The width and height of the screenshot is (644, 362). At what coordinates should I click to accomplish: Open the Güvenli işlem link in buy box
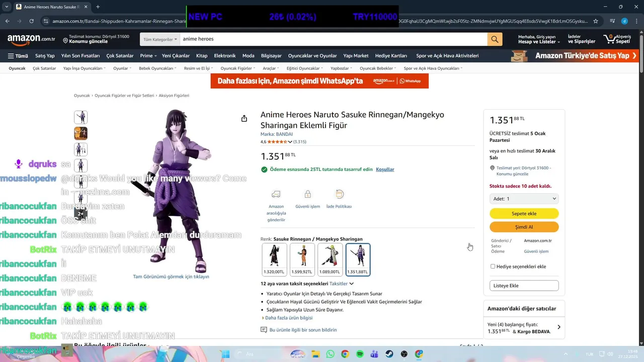536,251
